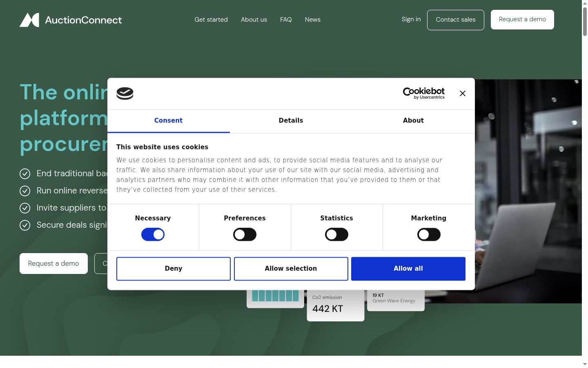Click the Sign in link
The image size is (588, 368).
coord(411,19)
